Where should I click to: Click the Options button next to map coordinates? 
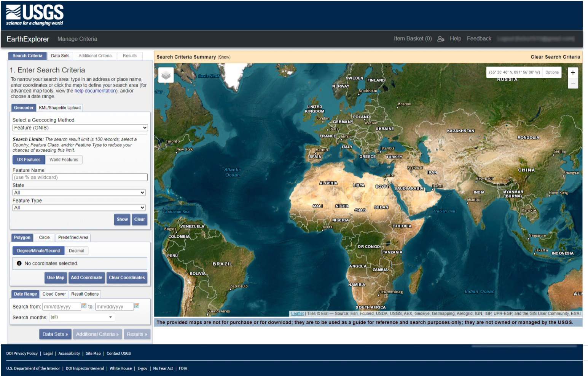[551, 72]
